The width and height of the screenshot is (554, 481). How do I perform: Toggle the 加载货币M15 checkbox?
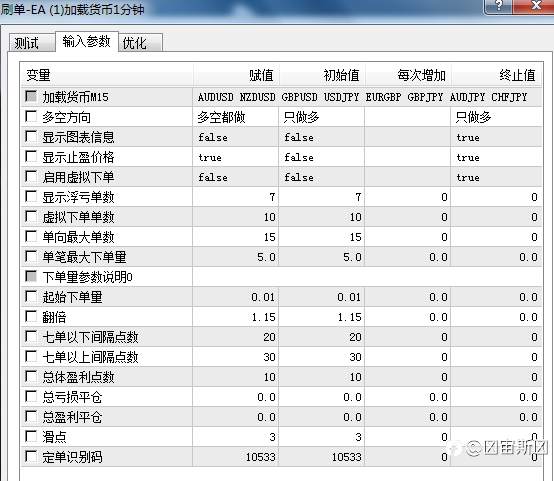(x=31, y=96)
